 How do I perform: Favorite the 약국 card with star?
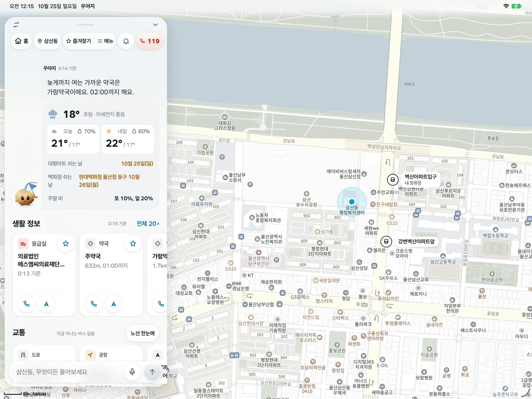[x=133, y=243]
